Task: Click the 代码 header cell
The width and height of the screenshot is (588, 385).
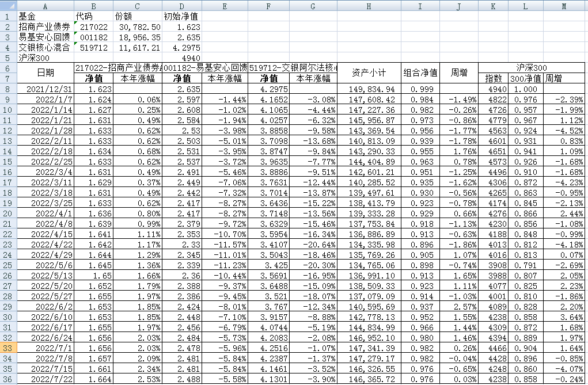Action: [94, 17]
